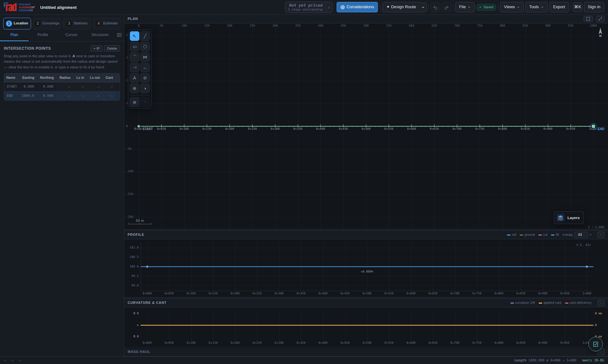Toggle curvature 1/R legend
The width and height of the screenshot is (608, 364).
522,303
